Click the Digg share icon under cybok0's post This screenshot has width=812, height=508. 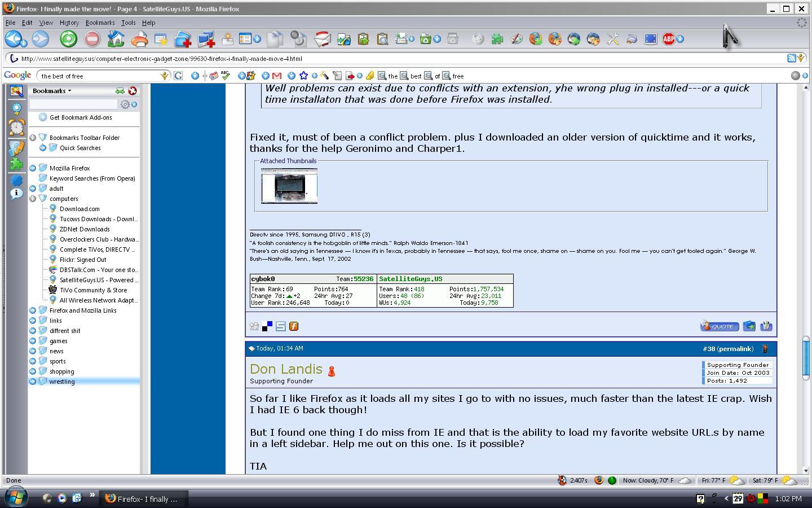(x=254, y=326)
